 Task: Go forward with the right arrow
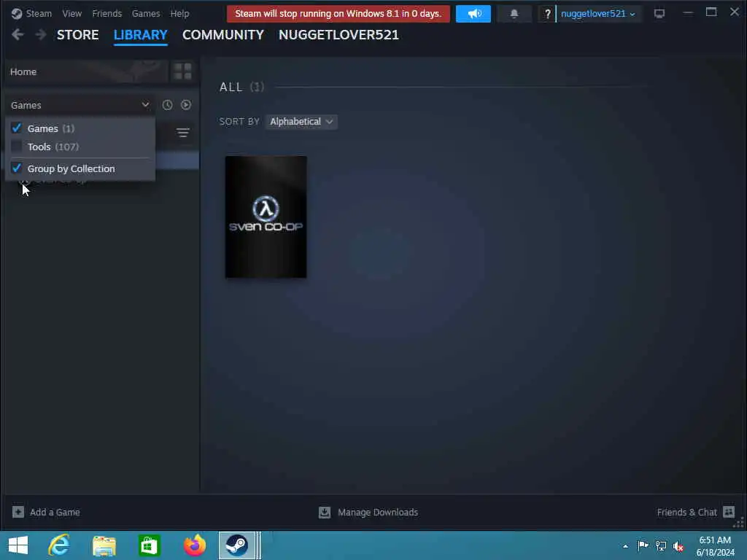(41, 34)
